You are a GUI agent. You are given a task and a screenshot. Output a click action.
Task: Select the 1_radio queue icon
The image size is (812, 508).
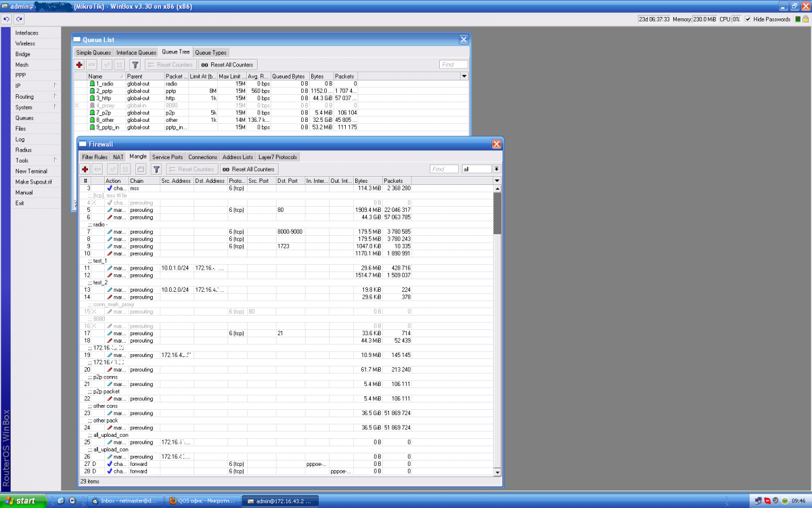click(x=92, y=83)
